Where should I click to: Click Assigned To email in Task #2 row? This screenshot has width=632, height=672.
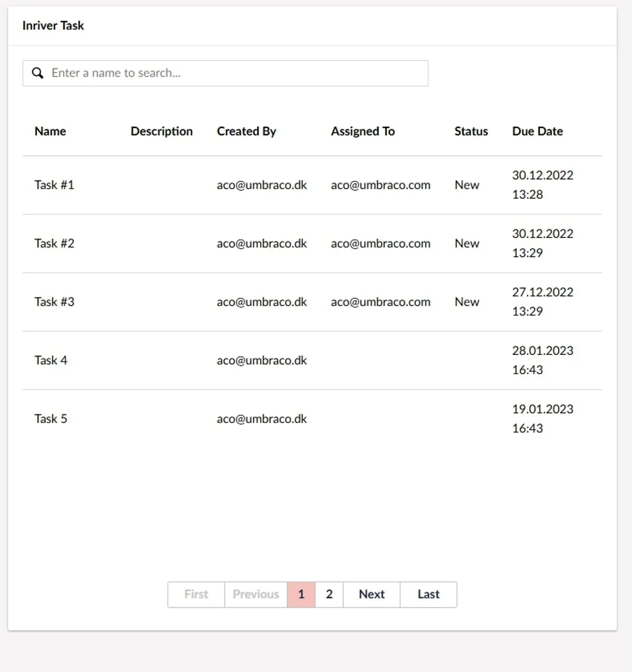coord(381,244)
